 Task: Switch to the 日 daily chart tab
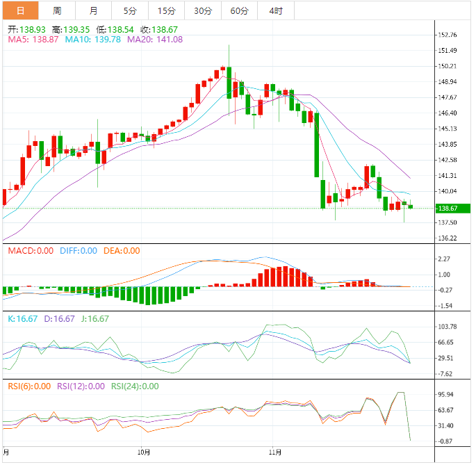[19, 10]
